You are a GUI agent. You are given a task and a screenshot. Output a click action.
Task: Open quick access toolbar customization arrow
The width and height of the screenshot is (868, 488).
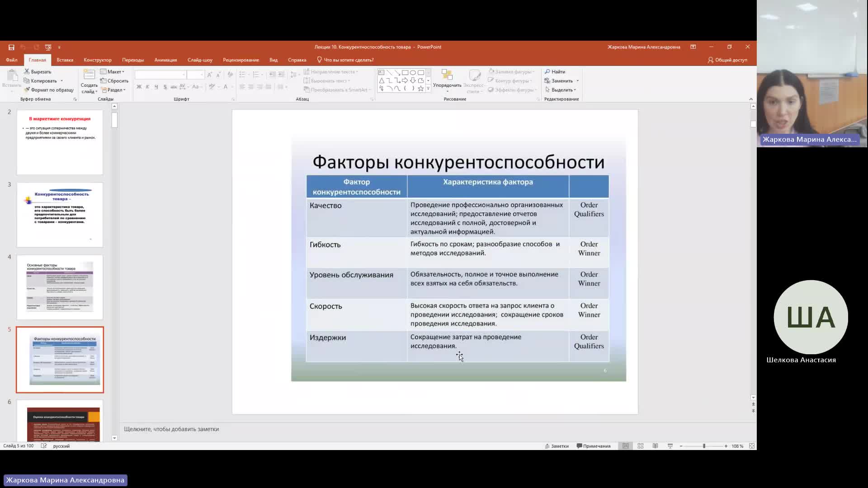[x=59, y=47]
